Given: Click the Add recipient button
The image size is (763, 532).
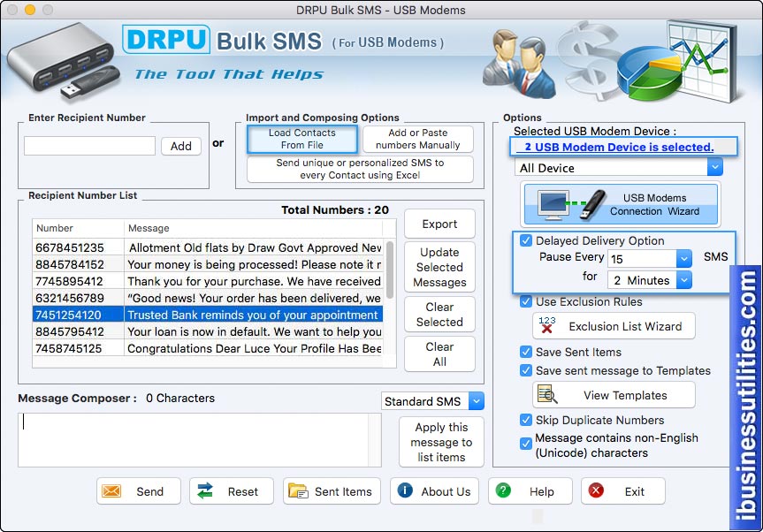Looking at the screenshot, I should 181,146.
